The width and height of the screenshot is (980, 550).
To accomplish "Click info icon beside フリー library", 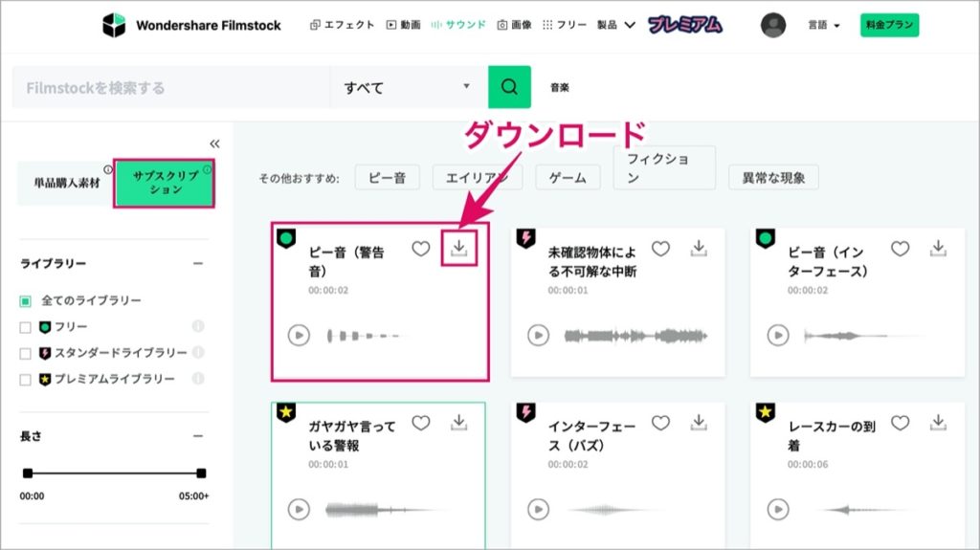I will click(x=197, y=326).
